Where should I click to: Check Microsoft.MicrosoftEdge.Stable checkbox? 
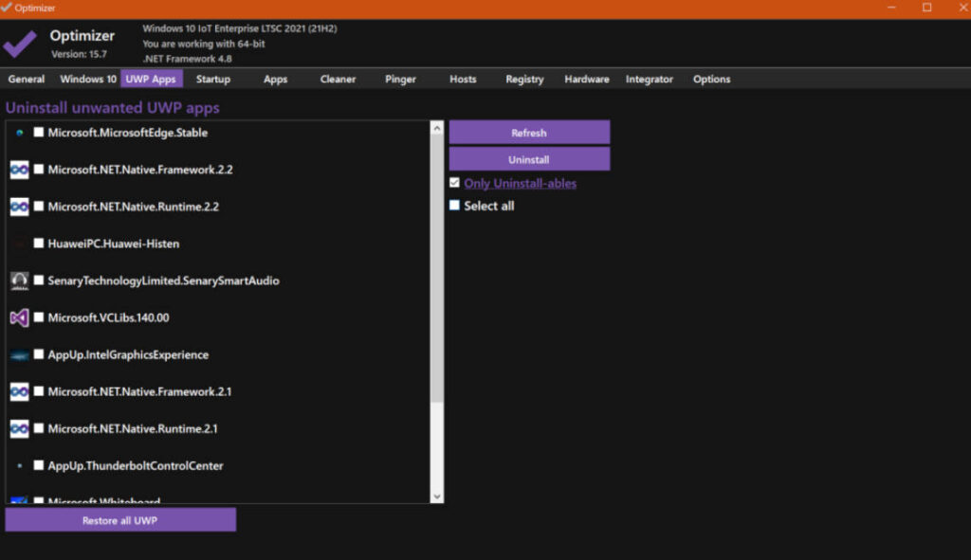[x=38, y=132]
